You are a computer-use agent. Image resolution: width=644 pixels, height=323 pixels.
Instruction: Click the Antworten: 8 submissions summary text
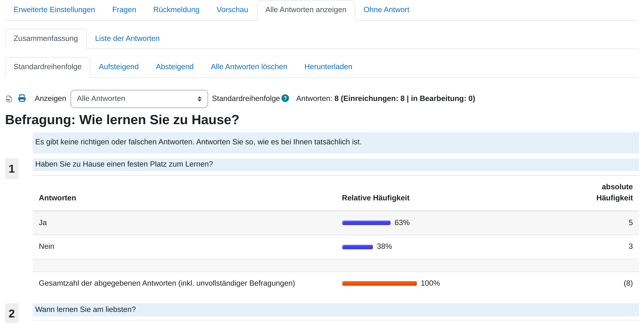[385, 98]
